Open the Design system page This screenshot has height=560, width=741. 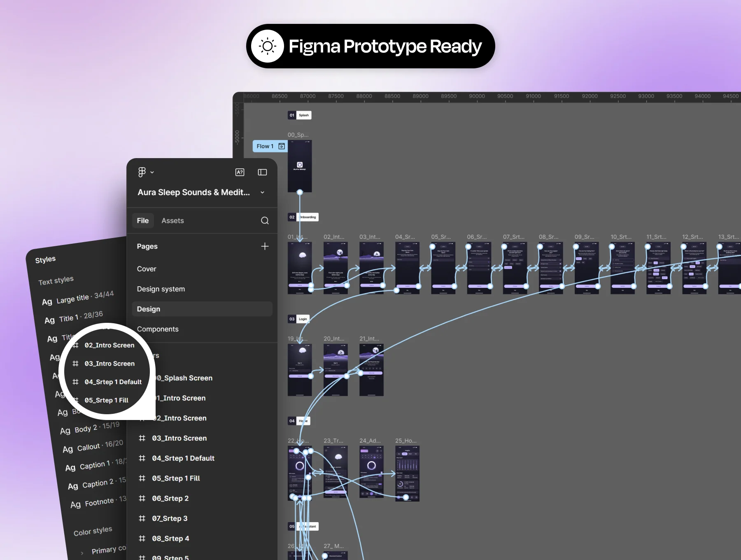161,289
